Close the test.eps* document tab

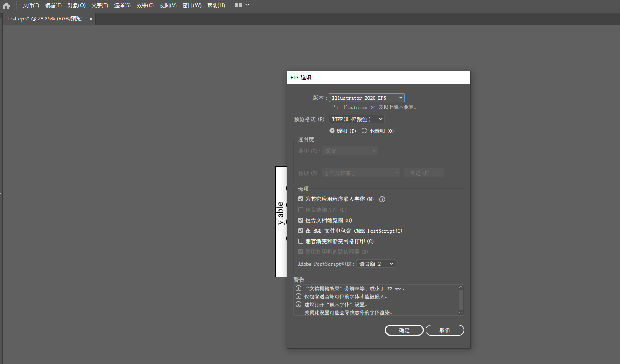[91, 18]
